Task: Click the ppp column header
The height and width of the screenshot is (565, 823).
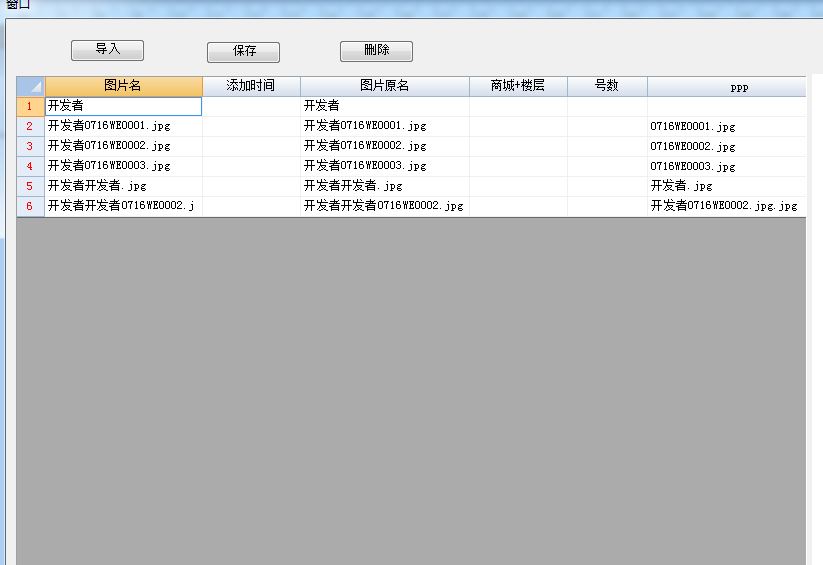Action: pyautogui.click(x=726, y=86)
